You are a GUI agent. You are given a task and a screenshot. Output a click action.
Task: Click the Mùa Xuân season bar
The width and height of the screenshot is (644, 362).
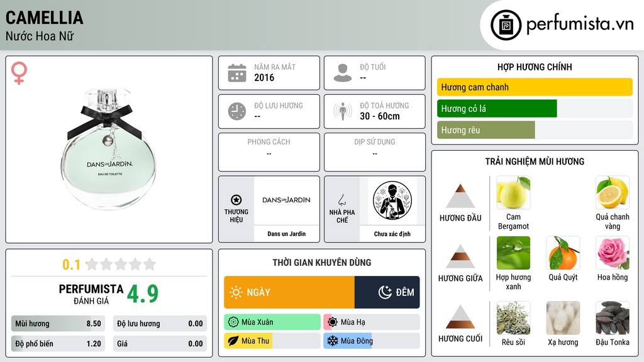(x=272, y=322)
